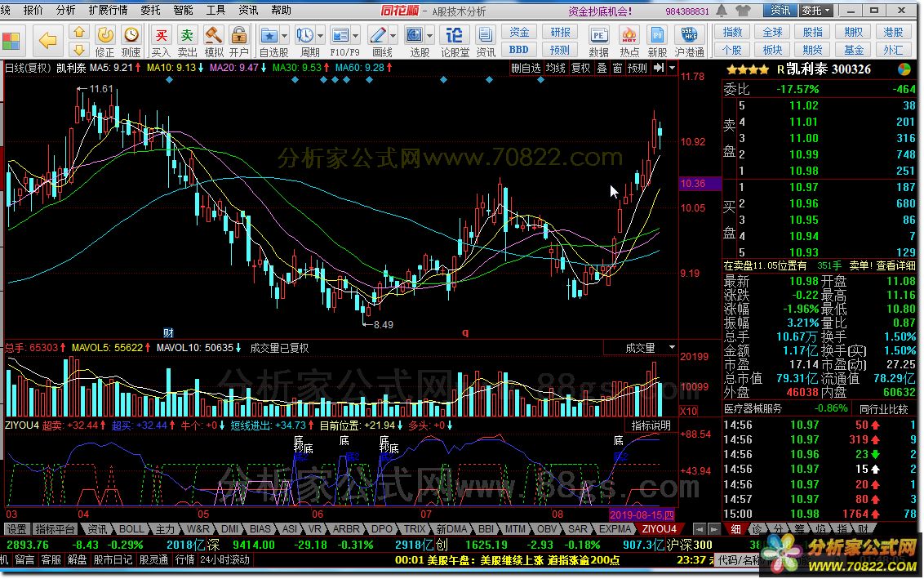Expand the 选股 dropdown arrow
Screen dimensions: 924x579
click(x=430, y=36)
